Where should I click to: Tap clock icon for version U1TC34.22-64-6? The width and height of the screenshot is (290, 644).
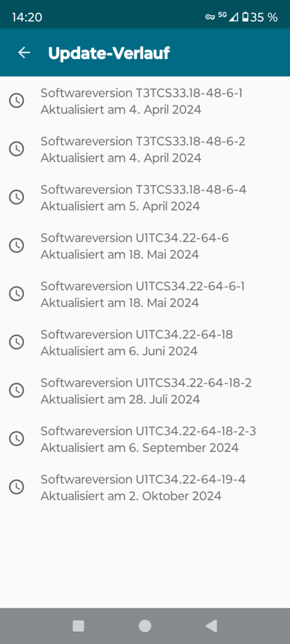pos(17,245)
